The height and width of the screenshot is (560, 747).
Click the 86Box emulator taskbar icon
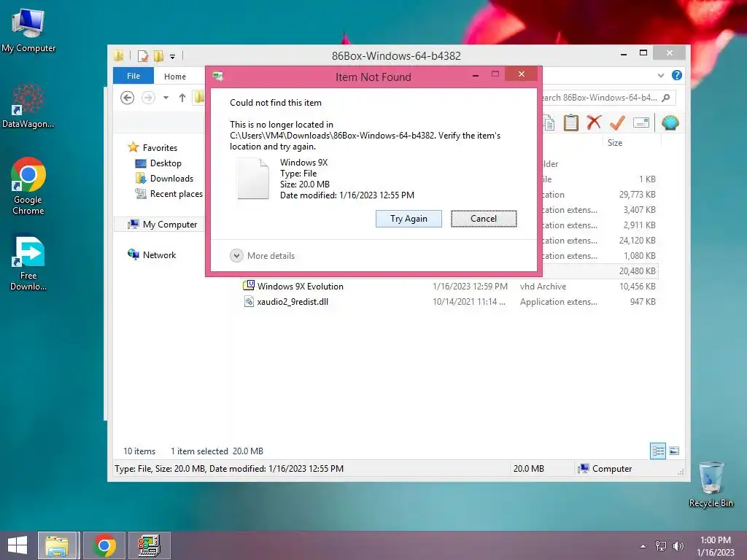tap(149, 545)
